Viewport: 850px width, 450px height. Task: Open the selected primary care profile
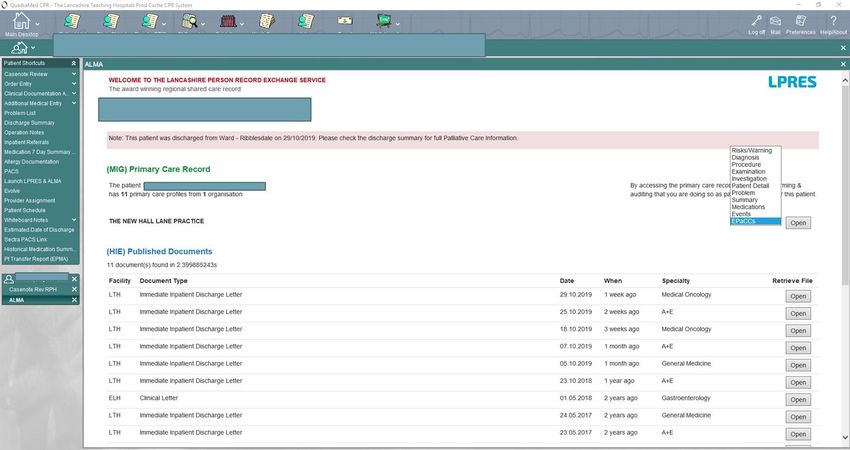click(x=798, y=223)
